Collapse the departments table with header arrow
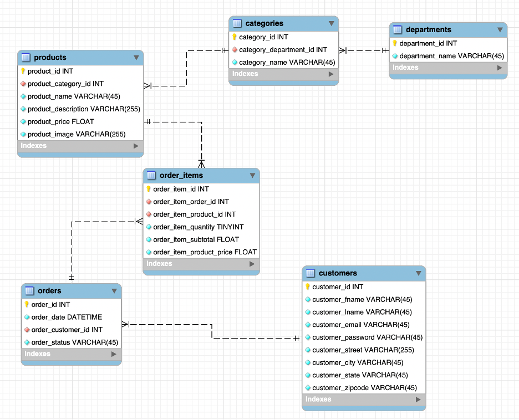 500,30
